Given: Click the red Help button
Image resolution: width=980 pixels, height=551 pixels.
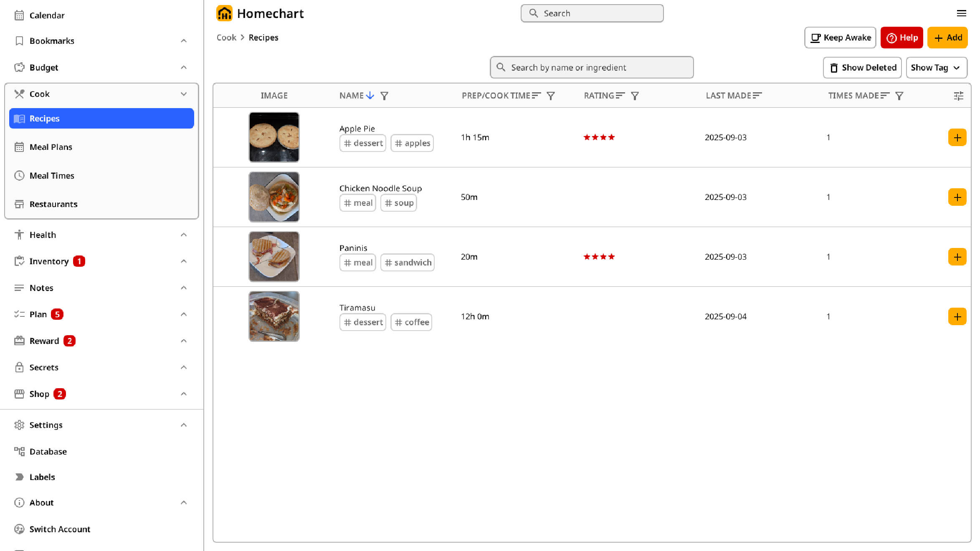Looking at the screenshot, I should click(901, 38).
